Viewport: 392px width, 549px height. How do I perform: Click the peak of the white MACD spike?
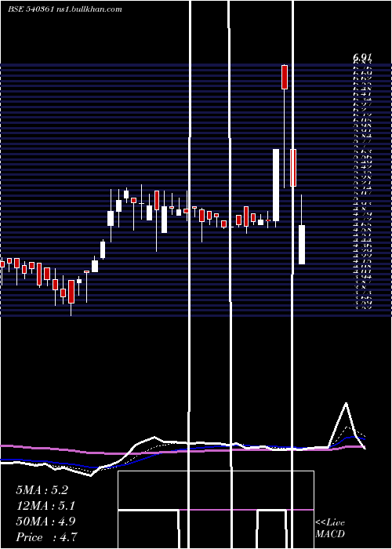pyautogui.click(x=347, y=403)
